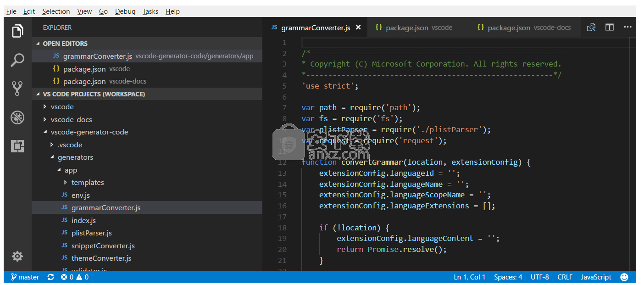Select package.json vscode in Open Editors
Viewport: 644px width, 285px height.
point(147,69)
